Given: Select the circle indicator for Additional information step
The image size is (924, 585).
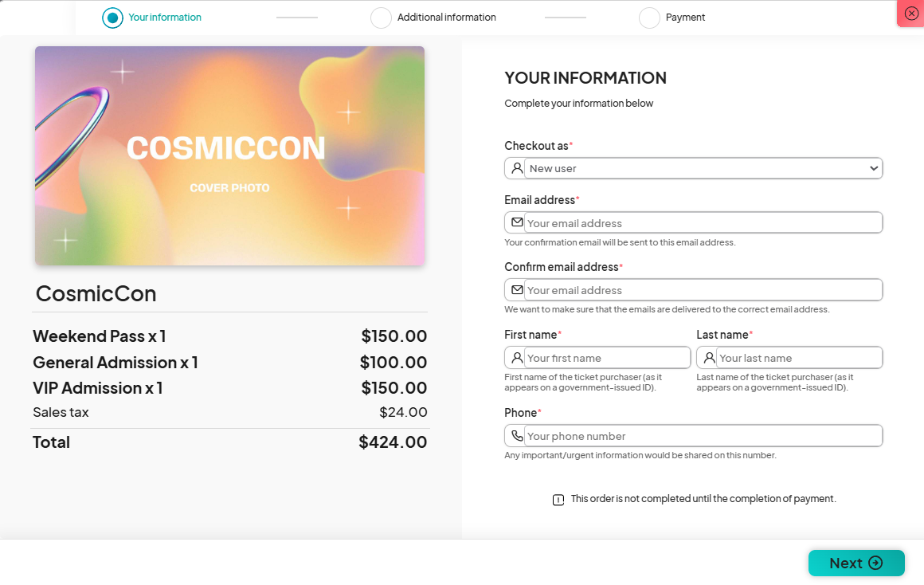Looking at the screenshot, I should (381, 17).
